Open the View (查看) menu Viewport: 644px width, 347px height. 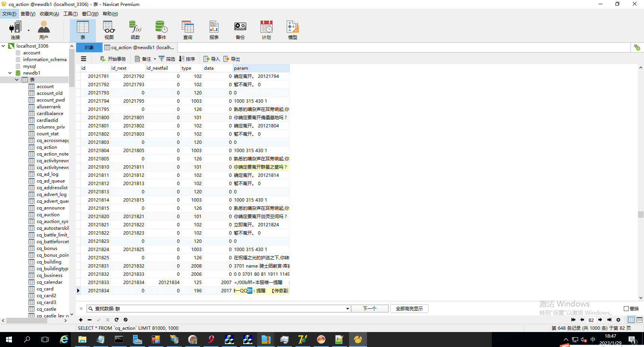pos(28,14)
